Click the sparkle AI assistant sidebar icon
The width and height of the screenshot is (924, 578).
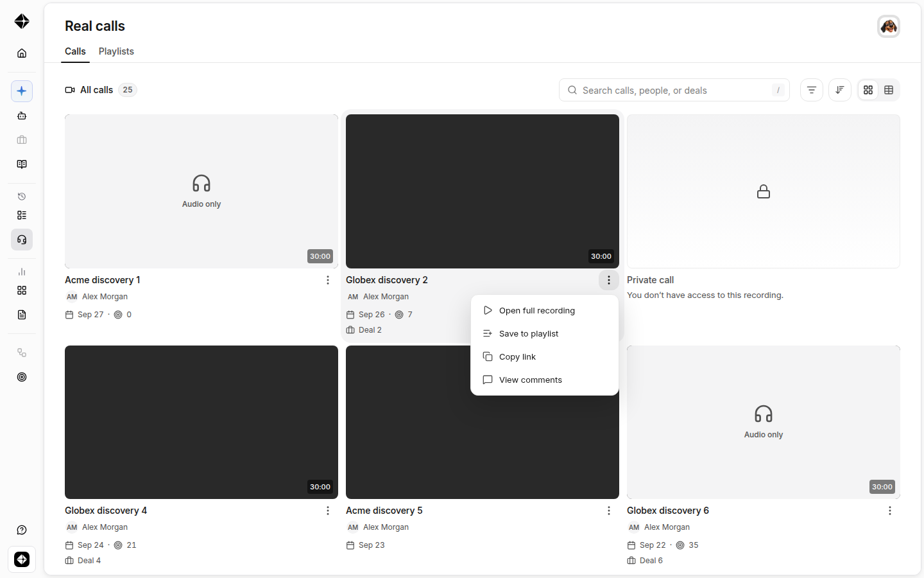point(22,91)
